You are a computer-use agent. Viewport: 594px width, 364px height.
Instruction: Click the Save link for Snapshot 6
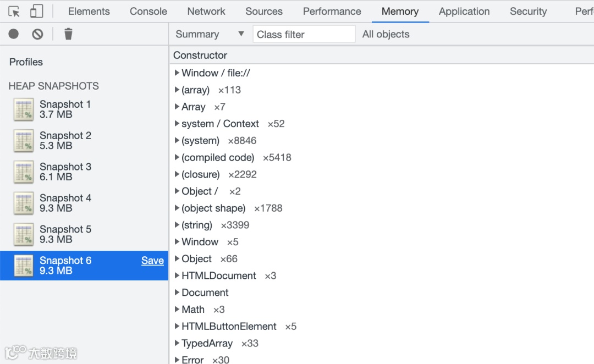pos(152,261)
